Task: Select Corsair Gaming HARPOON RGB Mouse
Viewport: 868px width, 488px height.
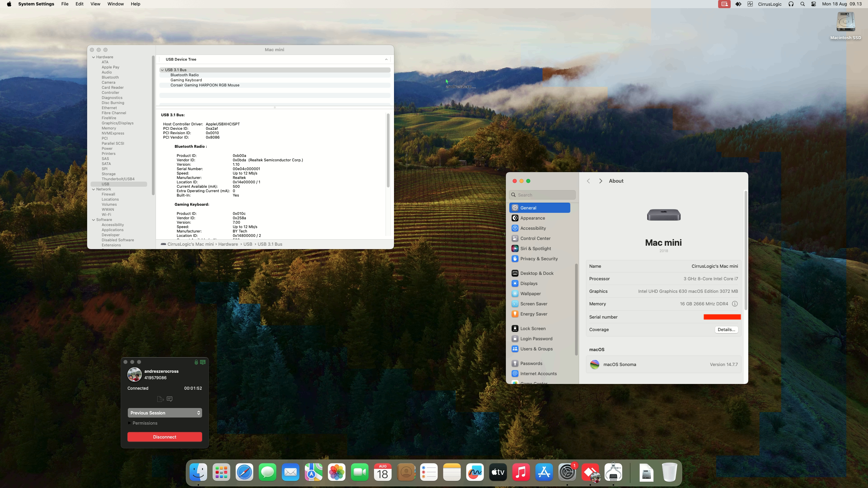Action: (x=205, y=85)
